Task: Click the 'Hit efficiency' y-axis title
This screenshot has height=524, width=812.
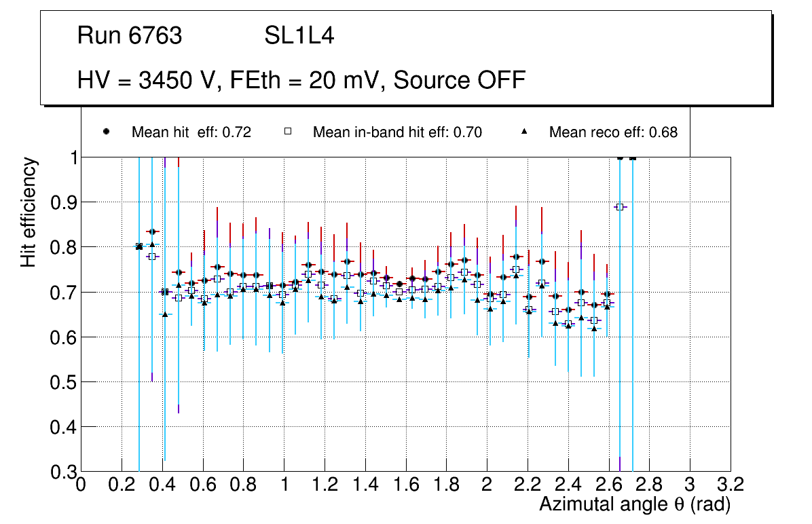Action: (x=29, y=212)
